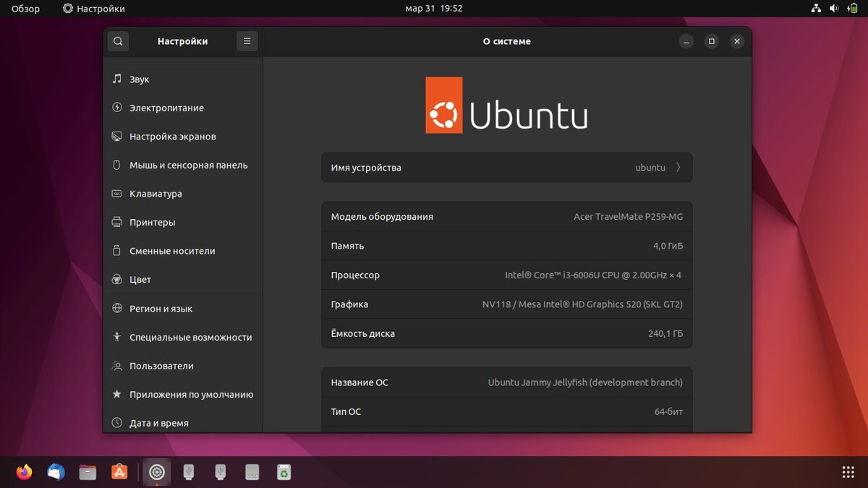Click the Settings gear icon in dock
This screenshot has width=868, height=488.
pyautogui.click(x=157, y=472)
